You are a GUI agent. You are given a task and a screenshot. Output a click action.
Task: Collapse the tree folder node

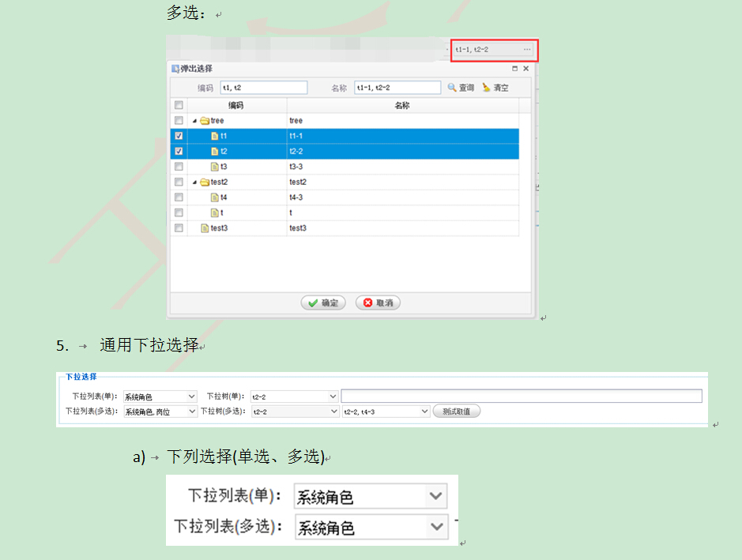pos(194,121)
